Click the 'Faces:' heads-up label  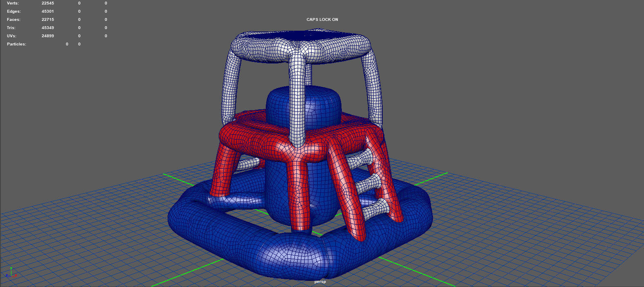13,20
